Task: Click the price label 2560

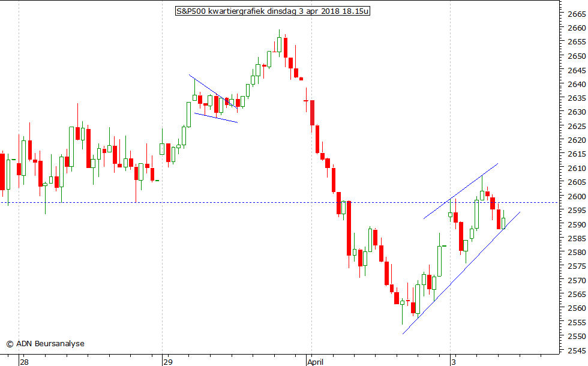Action: tap(577, 308)
